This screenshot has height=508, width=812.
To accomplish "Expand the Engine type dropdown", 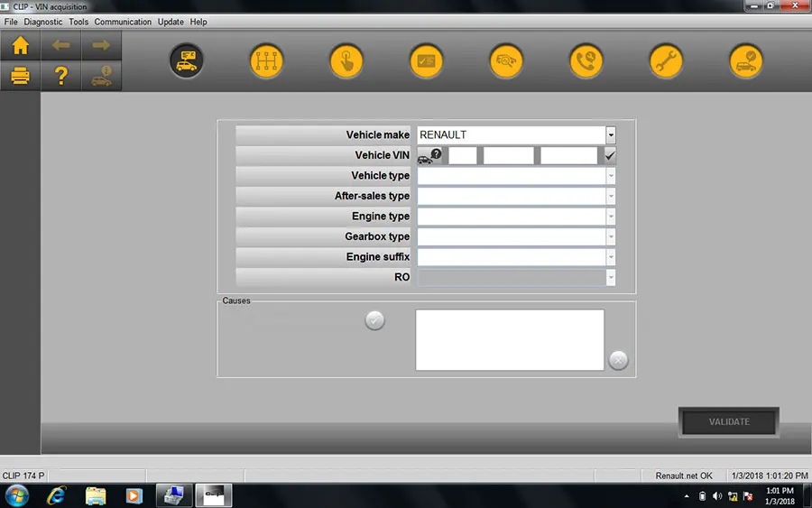I will pos(611,217).
